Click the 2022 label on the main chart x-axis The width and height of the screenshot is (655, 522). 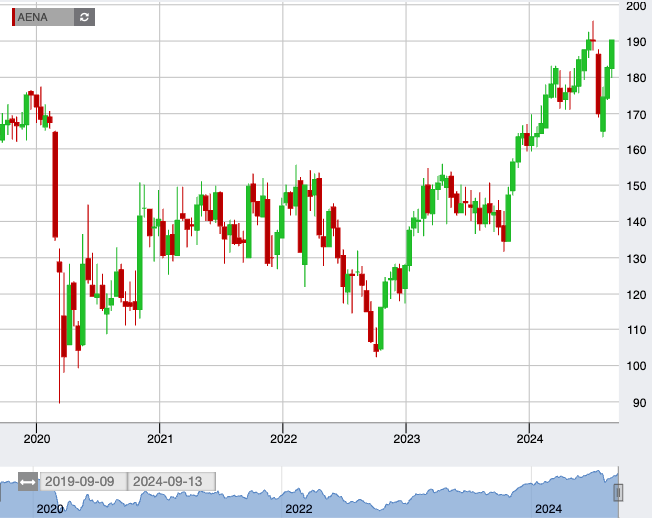[283, 439]
